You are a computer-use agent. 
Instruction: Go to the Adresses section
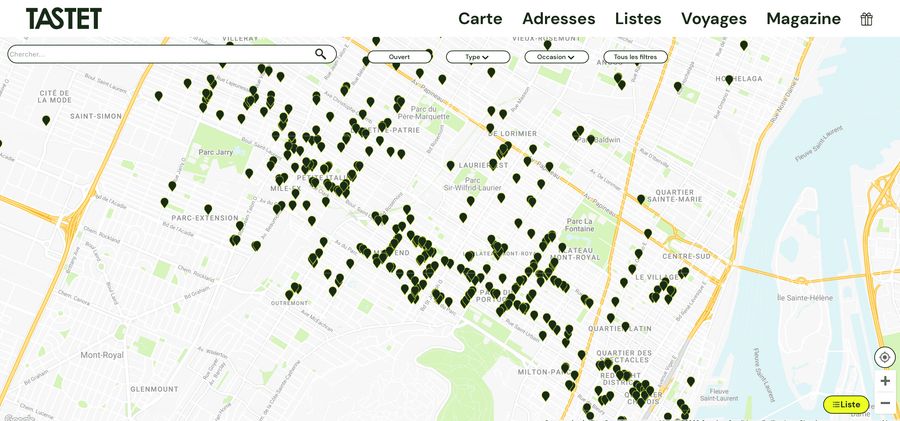click(x=558, y=19)
